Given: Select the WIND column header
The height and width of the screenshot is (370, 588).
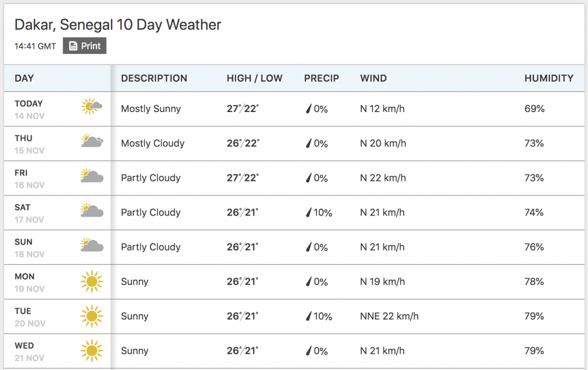Looking at the screenshot, I should [x=373, y=78].
